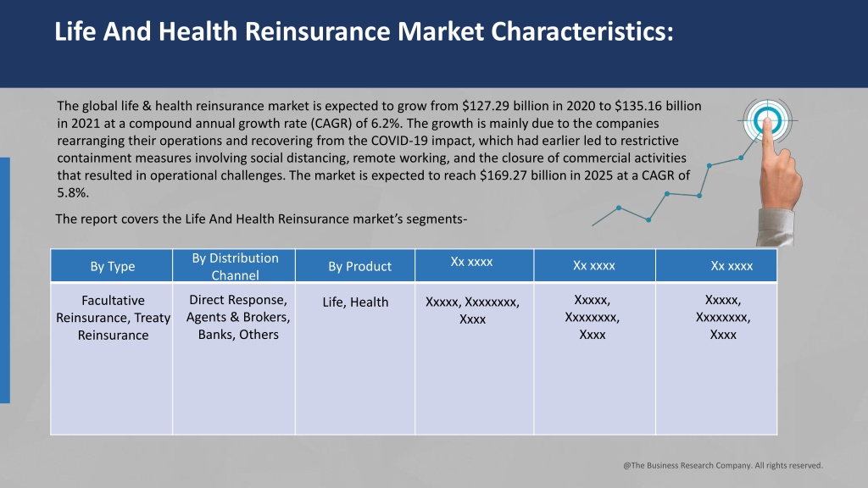Viewport: 868px width, 488px height.
Task: Click the market growth paragraph text
Action: tap(379, 149)
